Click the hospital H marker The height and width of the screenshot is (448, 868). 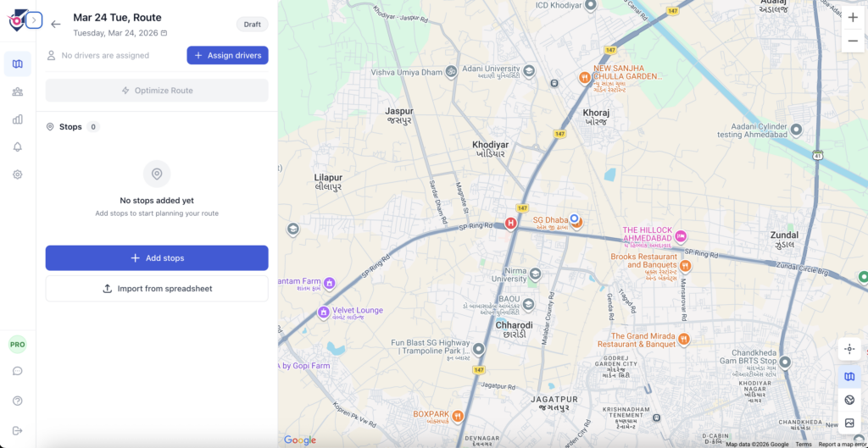tap(510, 224)
